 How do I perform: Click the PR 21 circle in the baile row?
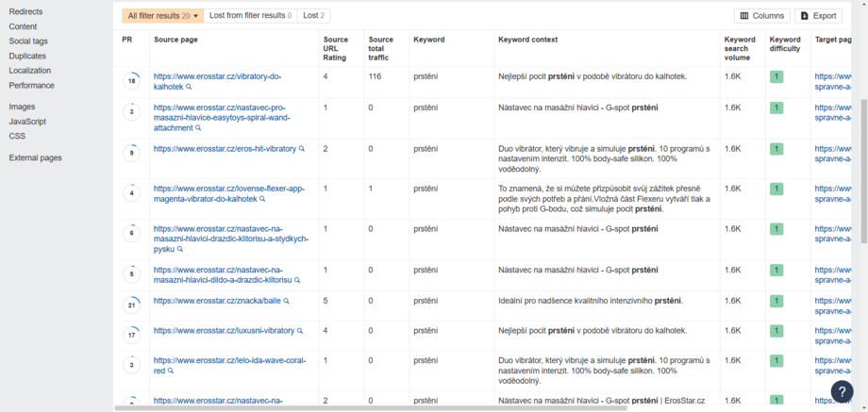point(132,305)
